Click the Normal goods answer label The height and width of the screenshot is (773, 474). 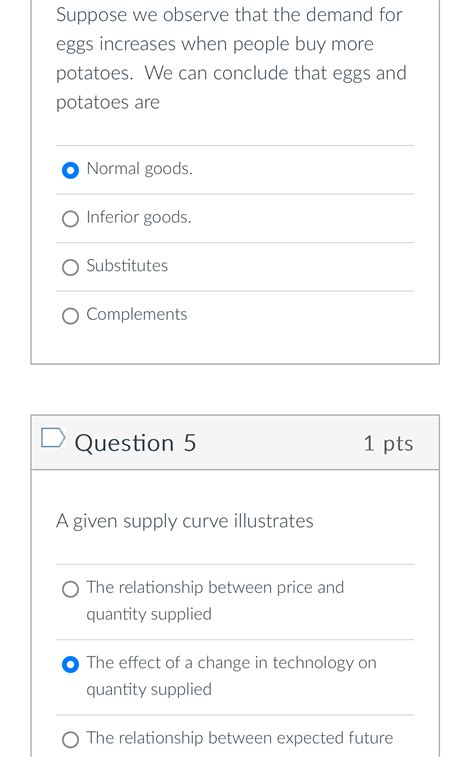(140, 169)
